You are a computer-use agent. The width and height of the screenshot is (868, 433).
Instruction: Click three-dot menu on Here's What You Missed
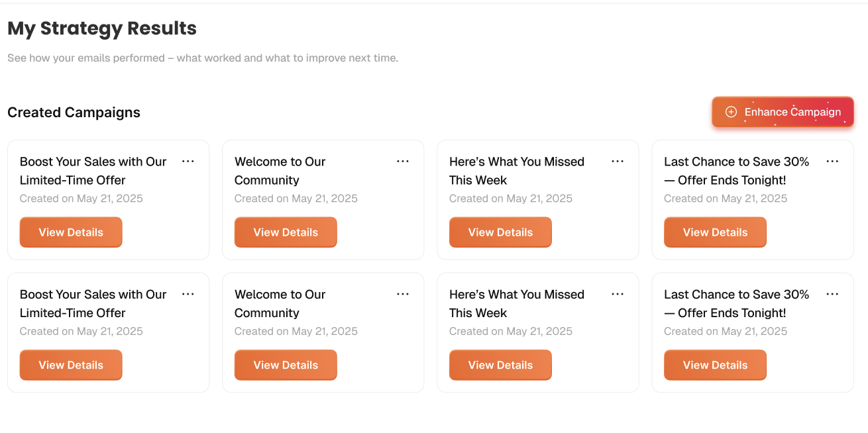pos(617,161)
